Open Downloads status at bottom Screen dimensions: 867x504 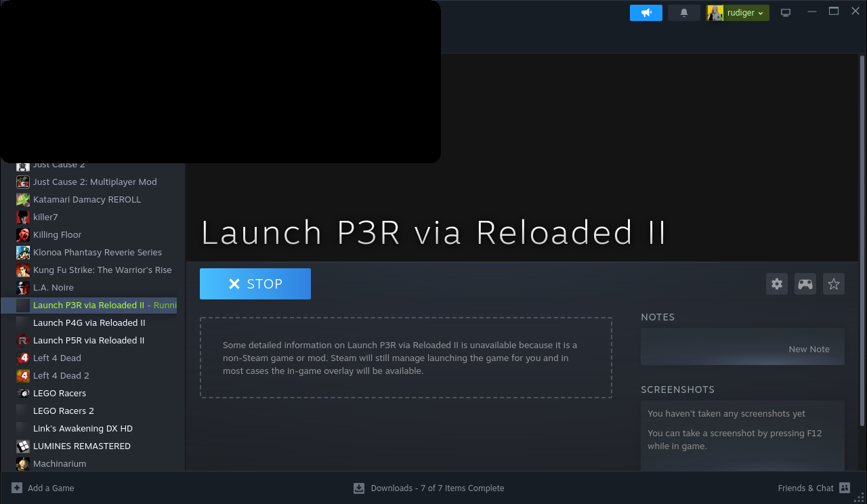tap(429, 488)
